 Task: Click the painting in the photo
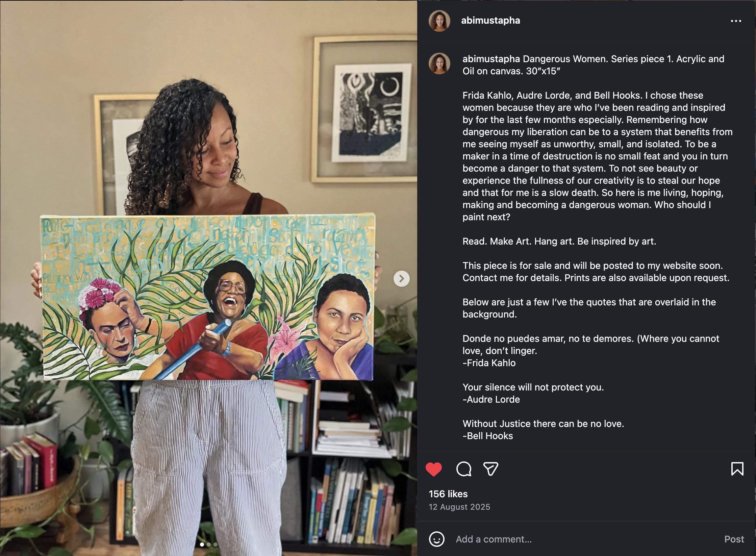tap(208, 297)
